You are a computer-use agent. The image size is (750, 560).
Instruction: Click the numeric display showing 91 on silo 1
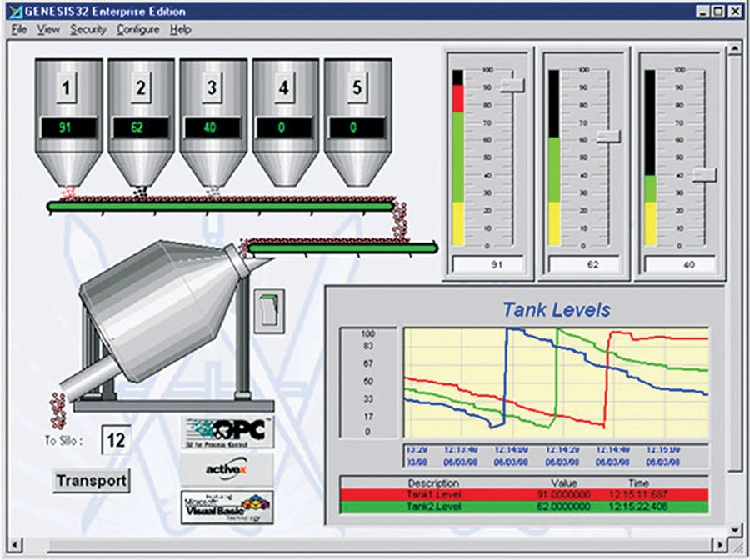click(68, 127)
